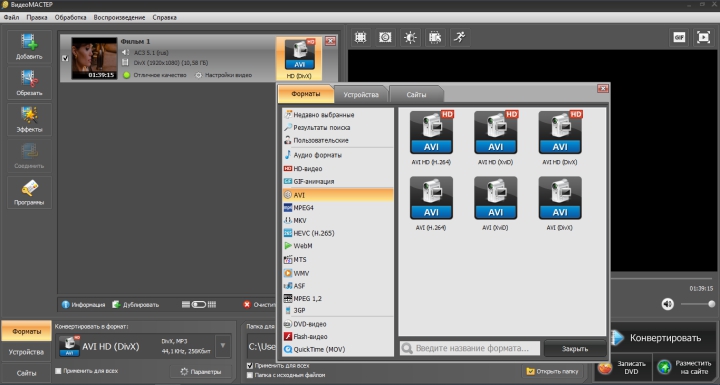Image resolution: width=720 pixels, height=385 pixels.
Task: Select the AVI HD (XviD) format icon
Action: 495,133
